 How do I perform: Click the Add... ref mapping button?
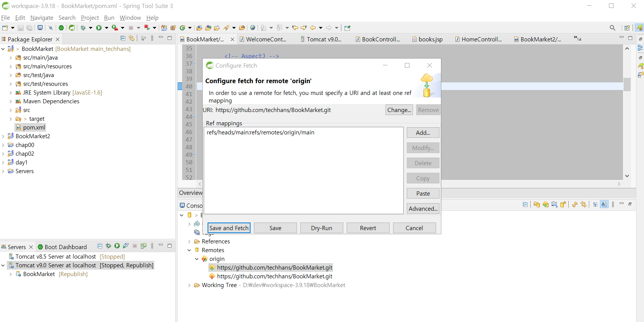(x=423, y=133)
